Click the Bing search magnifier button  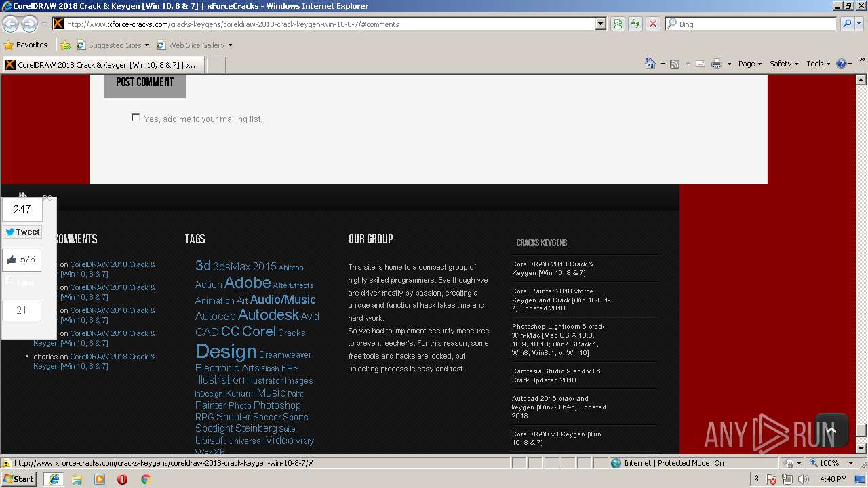(847, 24)
